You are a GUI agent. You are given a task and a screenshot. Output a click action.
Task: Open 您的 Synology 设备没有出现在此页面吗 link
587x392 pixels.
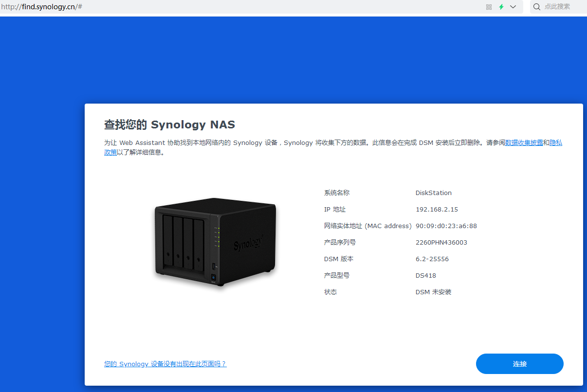coord(165,364)
